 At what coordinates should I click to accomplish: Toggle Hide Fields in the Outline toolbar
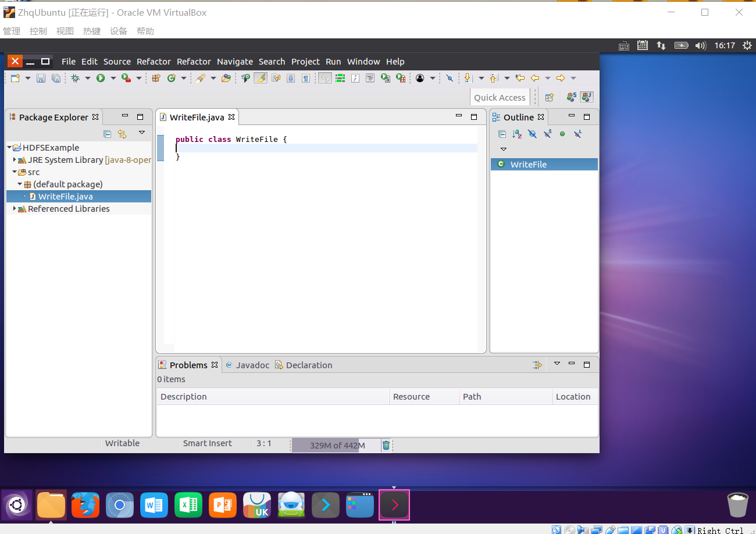[533, 134]
